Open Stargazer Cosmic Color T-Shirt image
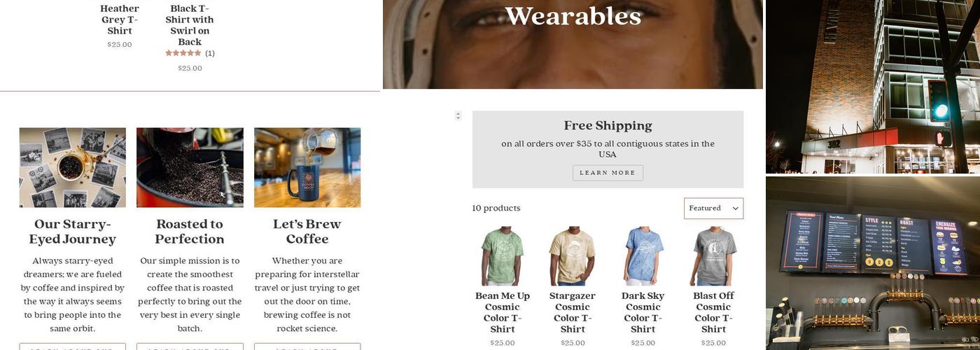The image size is (980, 350). click(573, 255)
